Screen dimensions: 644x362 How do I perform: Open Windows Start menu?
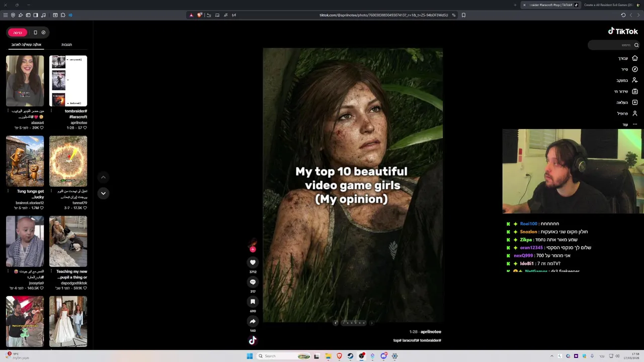(250, 356)
